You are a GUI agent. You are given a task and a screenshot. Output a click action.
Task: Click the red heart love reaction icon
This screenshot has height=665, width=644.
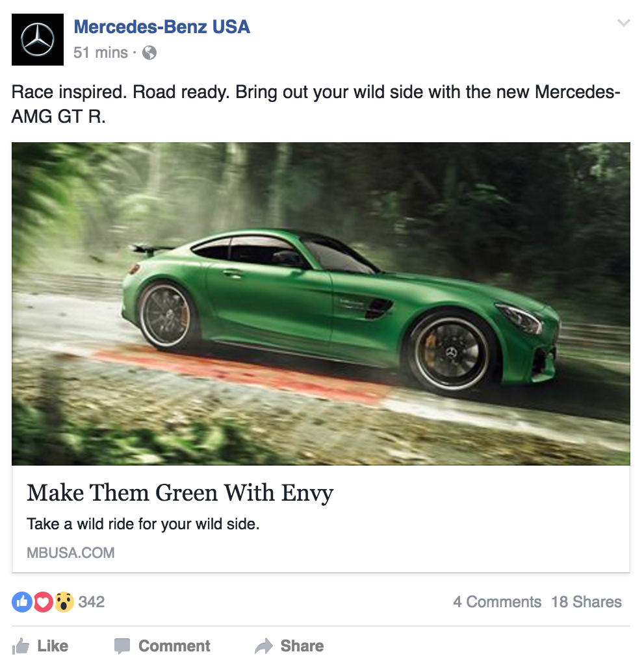pyautogui.click(x=43, y=602)
